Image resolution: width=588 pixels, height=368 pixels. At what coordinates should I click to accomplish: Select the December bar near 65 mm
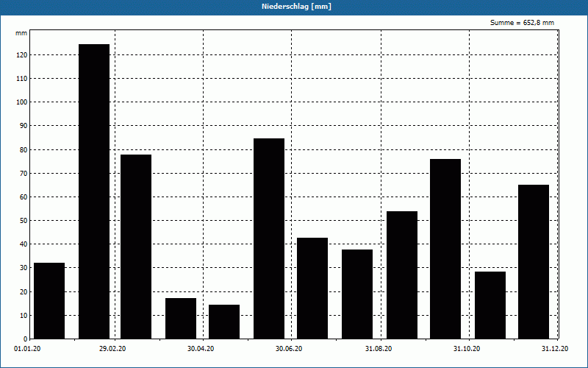point(534,262)
